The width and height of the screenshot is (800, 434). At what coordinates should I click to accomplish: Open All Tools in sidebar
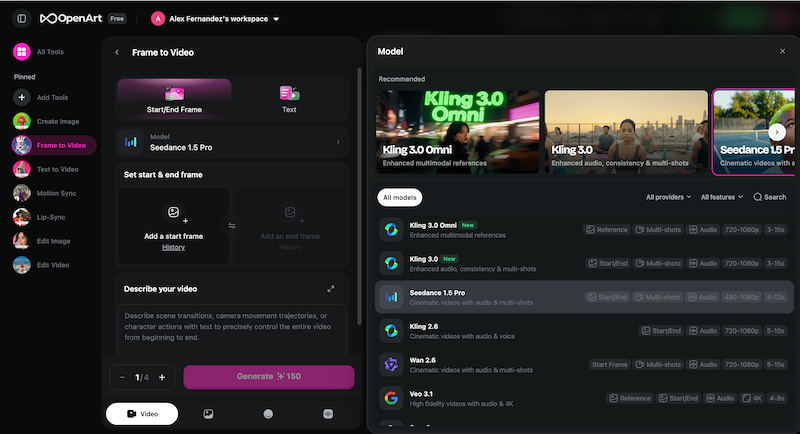click(22, 51)
